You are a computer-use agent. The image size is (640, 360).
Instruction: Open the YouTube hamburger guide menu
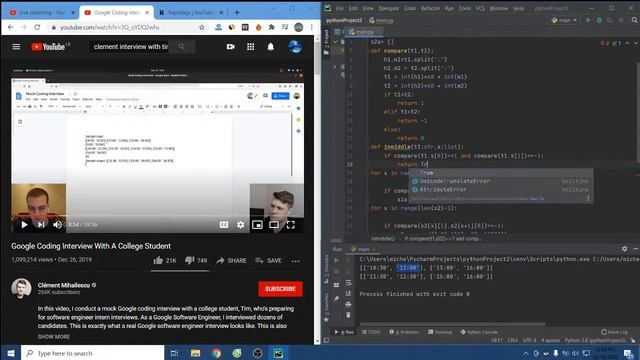(x=16, y=47)
